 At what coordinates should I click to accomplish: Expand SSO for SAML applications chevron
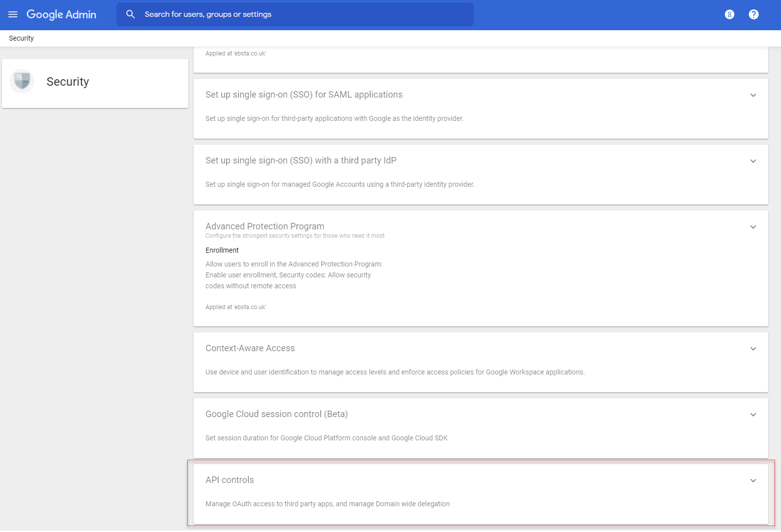[753, 95]
